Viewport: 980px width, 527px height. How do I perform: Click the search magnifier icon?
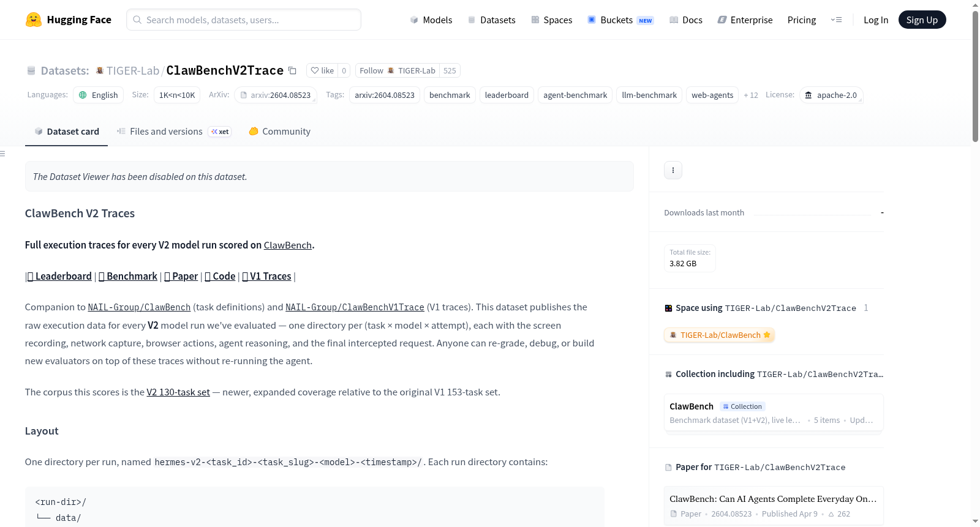137,20
